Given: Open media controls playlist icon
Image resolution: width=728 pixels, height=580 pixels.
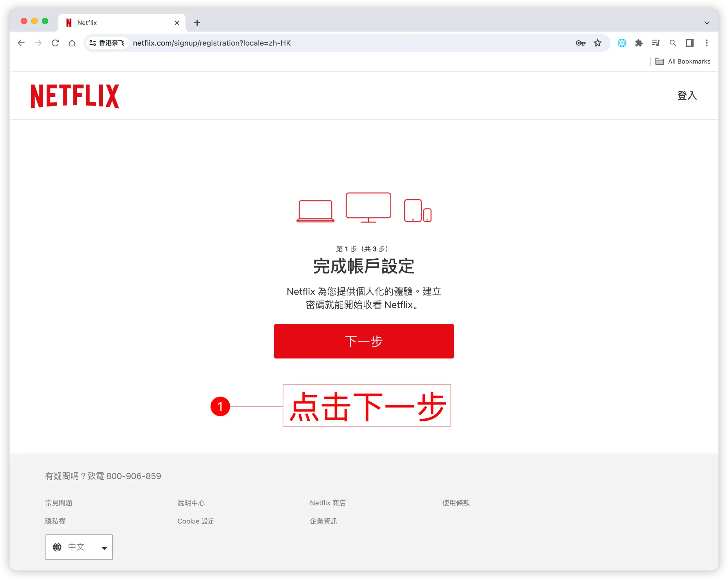Looking at the screenshot, I should 656,43.
